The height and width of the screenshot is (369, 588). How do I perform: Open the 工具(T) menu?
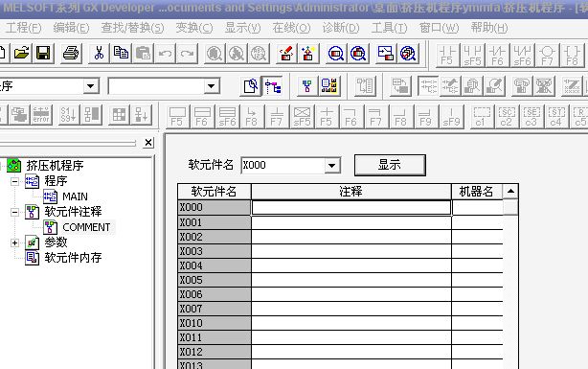point(389,28)
